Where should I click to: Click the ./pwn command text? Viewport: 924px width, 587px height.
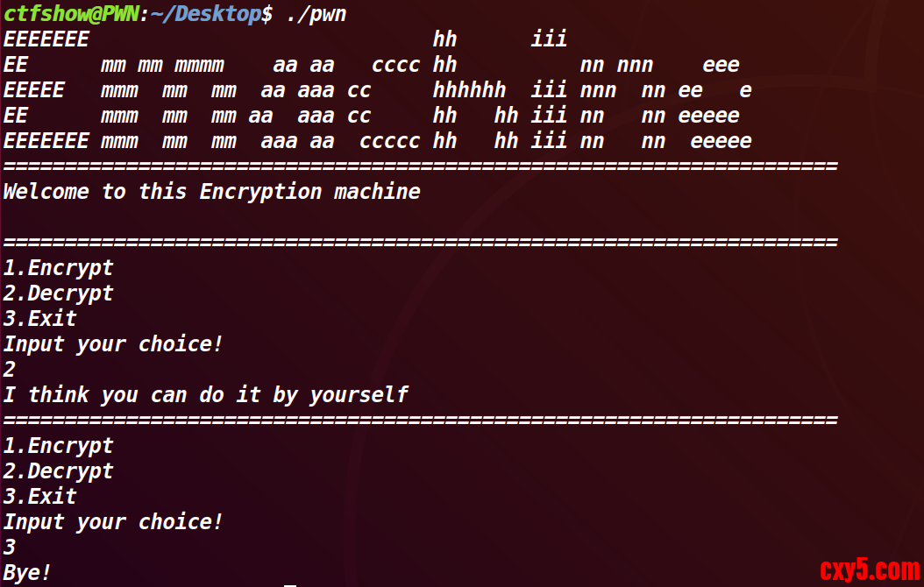point(316,14)
